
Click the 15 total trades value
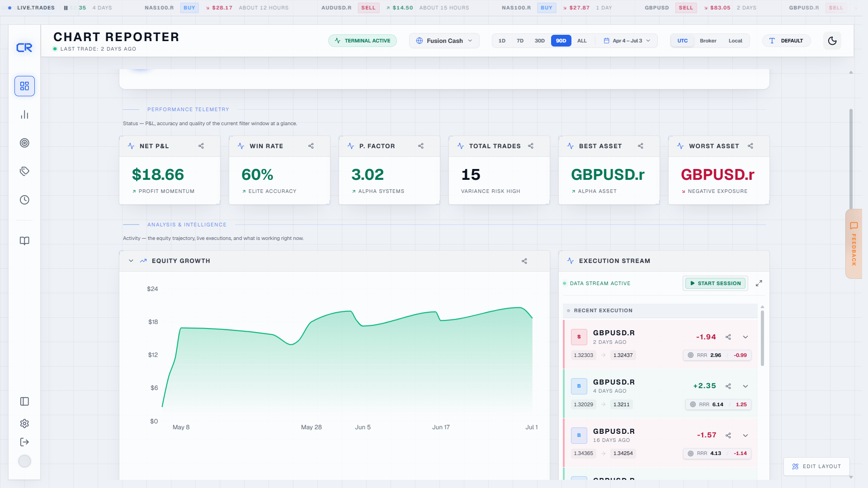pyautogui.click(x=471, y=175)
